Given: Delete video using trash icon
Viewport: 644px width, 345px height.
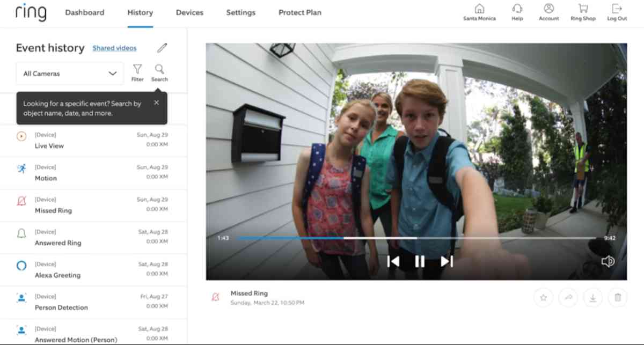Looking at the screenshot, I should pyautogui.click(x=618, y=297).
